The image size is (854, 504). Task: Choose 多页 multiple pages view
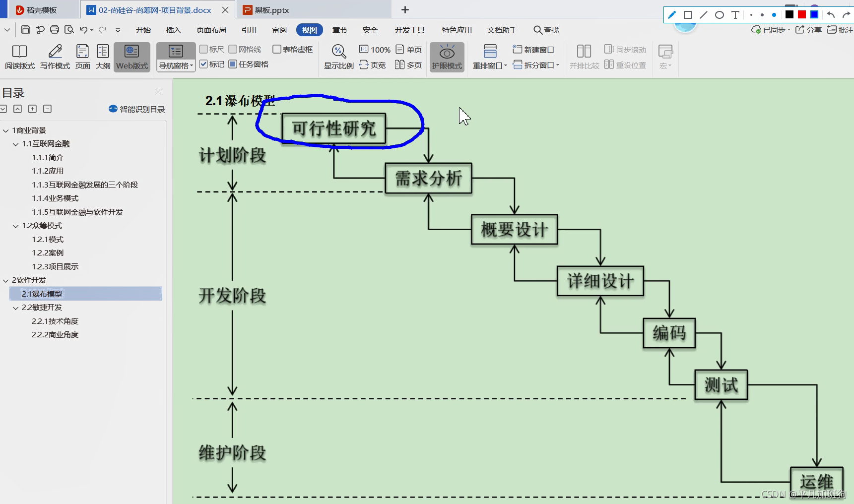(x=409, y=65)
